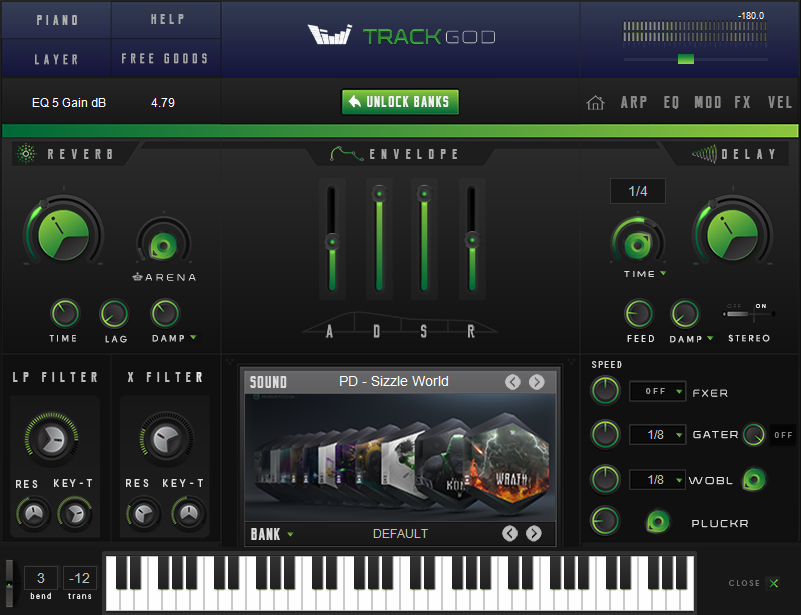The height and width of the screenshot is (615, 801).
Task: Click the Reverb section star icon
Action: (27, 154)
